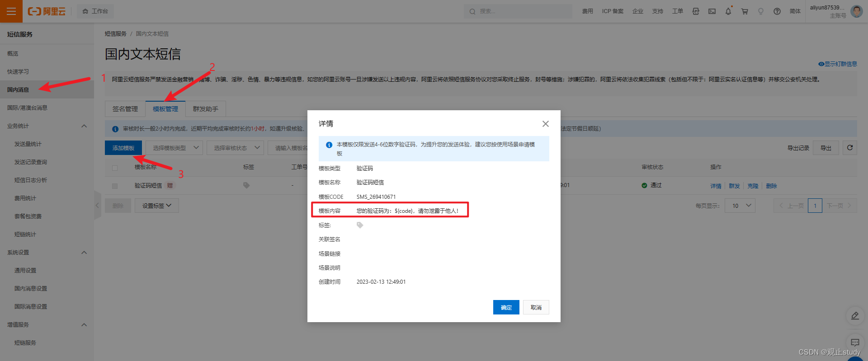Open the help question-mark icon
This screenshot has width=868, height=361.
(x=777, y=11)
